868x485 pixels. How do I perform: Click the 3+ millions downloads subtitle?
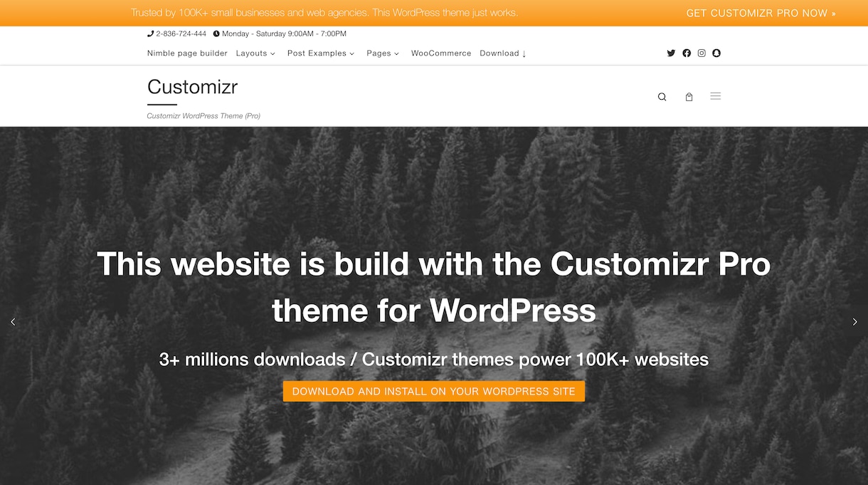click(x=434, y=360)
